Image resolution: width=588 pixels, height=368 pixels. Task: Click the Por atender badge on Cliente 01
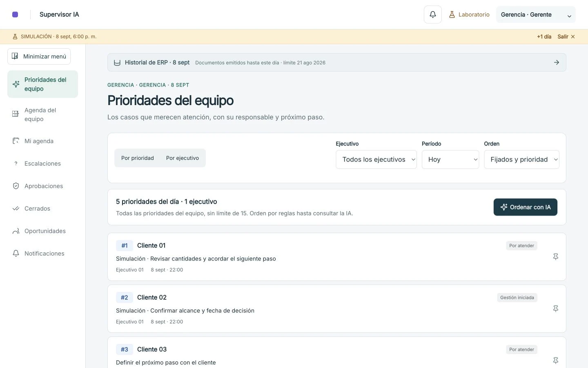tap(521, 246)
